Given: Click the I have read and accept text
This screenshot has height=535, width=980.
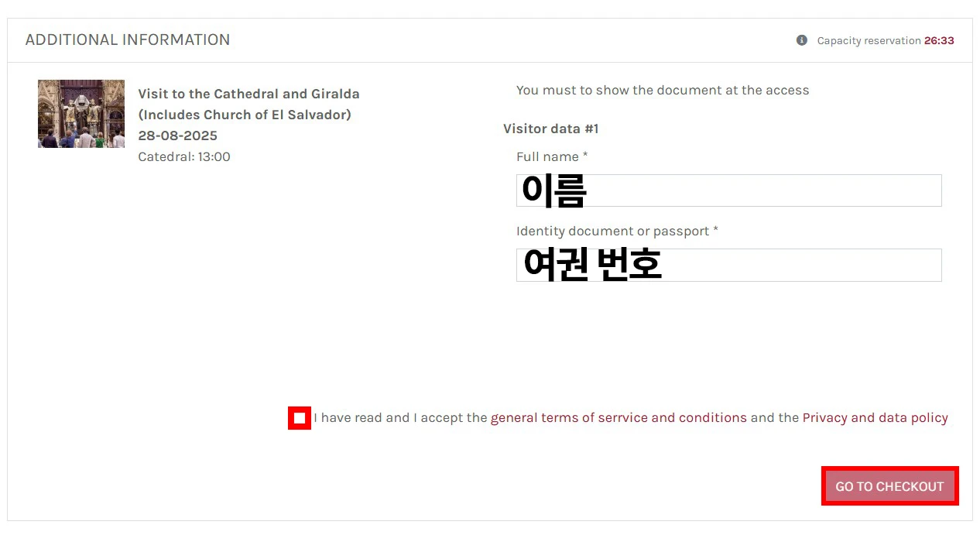Looking at the screenshot, I should tap(399, 418).
